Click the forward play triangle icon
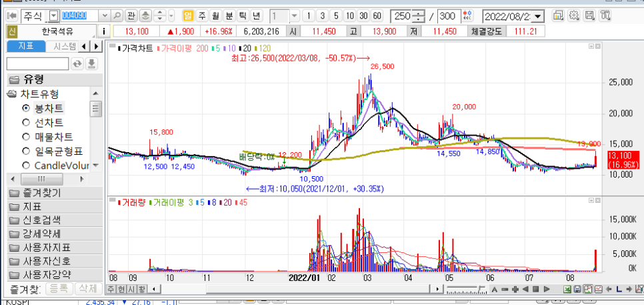This screenshot has width=644, height=305. (546, 289)
